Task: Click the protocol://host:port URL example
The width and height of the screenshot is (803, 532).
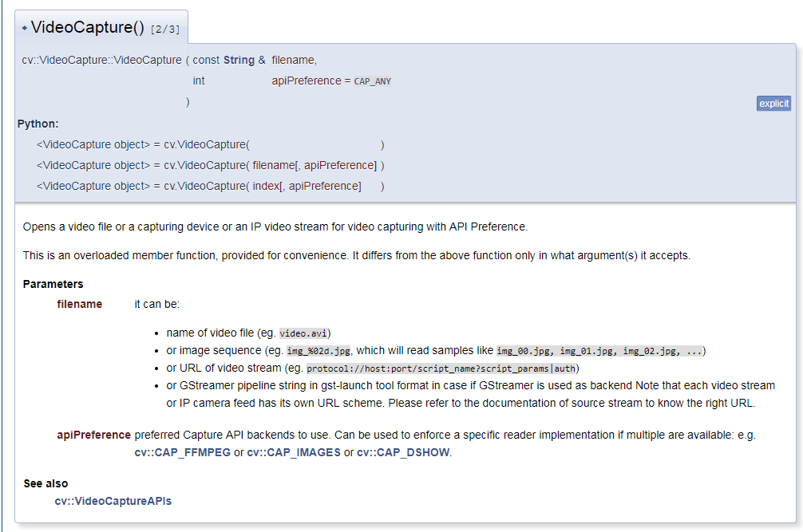Action: [x=441, y=368]
